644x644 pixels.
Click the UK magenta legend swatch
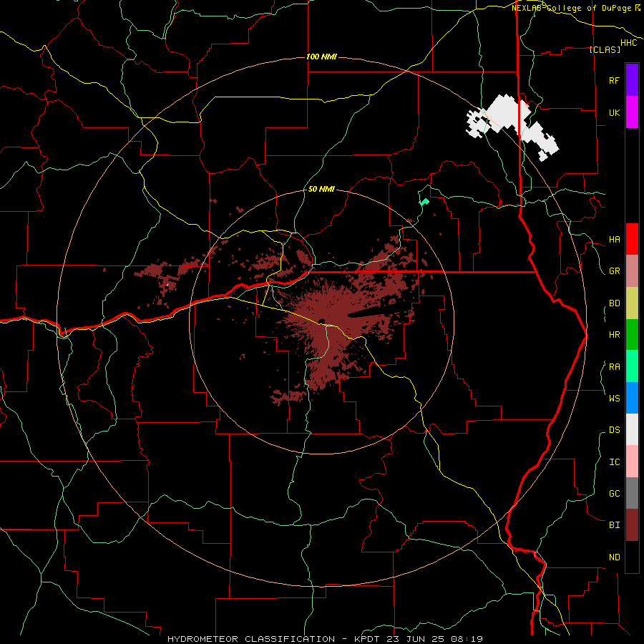tap(632, 112)
